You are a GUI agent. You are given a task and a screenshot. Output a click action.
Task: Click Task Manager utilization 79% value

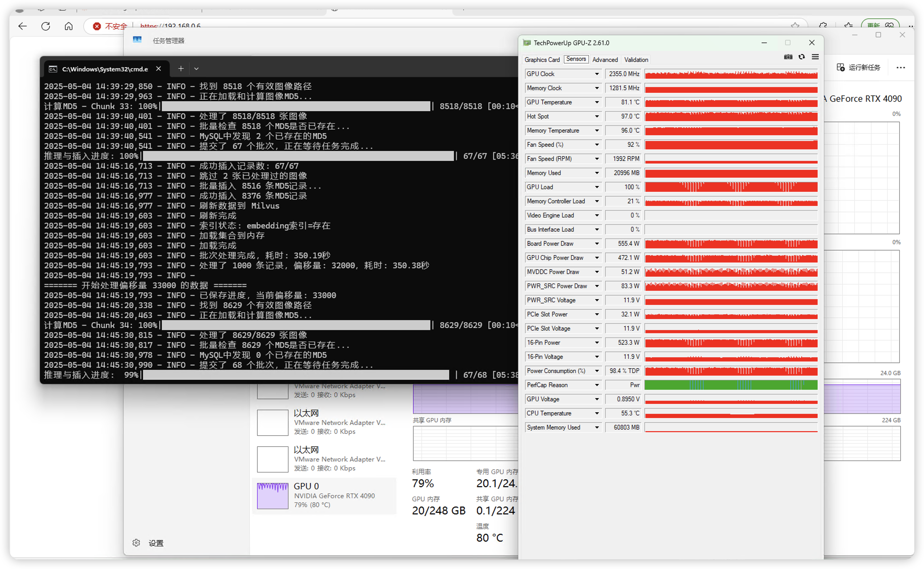click(x=422, y=483)
